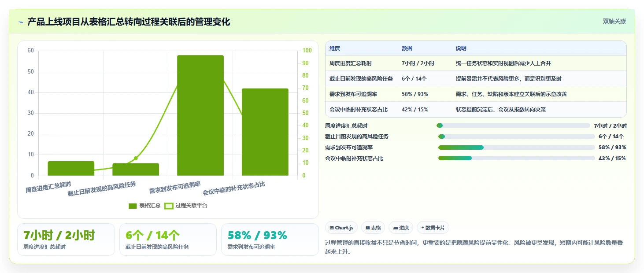Click the 会议中临时补充状态占比 label in the progress list

pyautogui.click(x=354, y=158)
